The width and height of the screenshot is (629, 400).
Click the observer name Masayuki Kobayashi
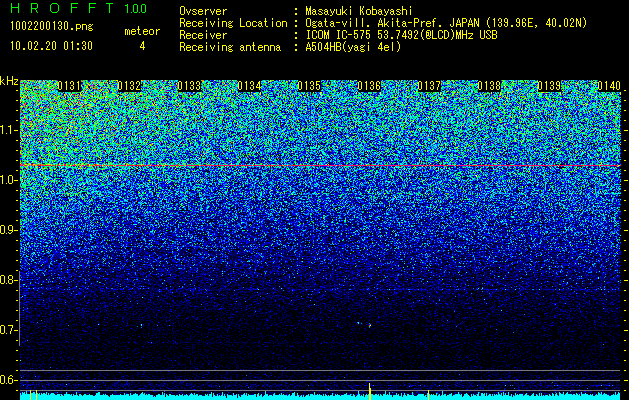click(359, 11)
